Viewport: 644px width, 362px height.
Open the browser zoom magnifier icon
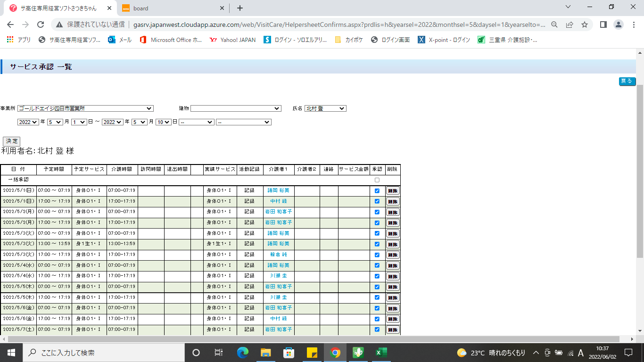tap(554, 25)
